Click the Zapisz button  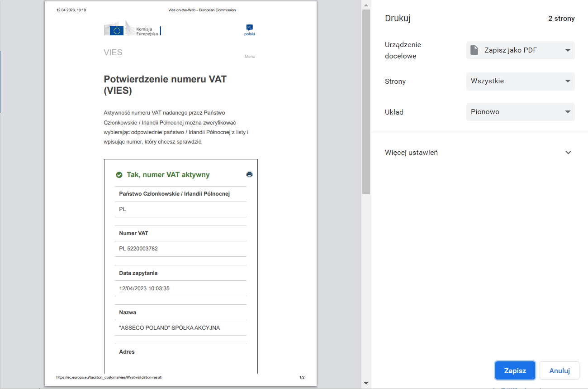[515, 370]
